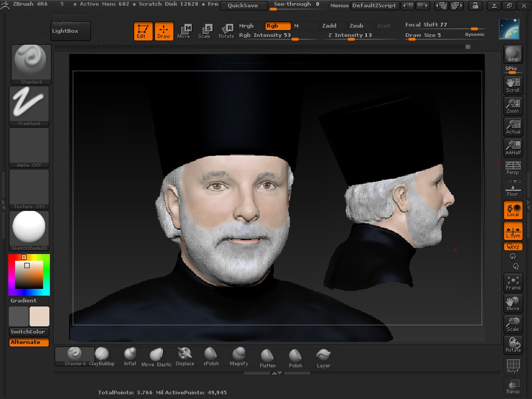532x399 pixels.
Task: Disable L.Sym local symmetry
Action: coord(513,231)
